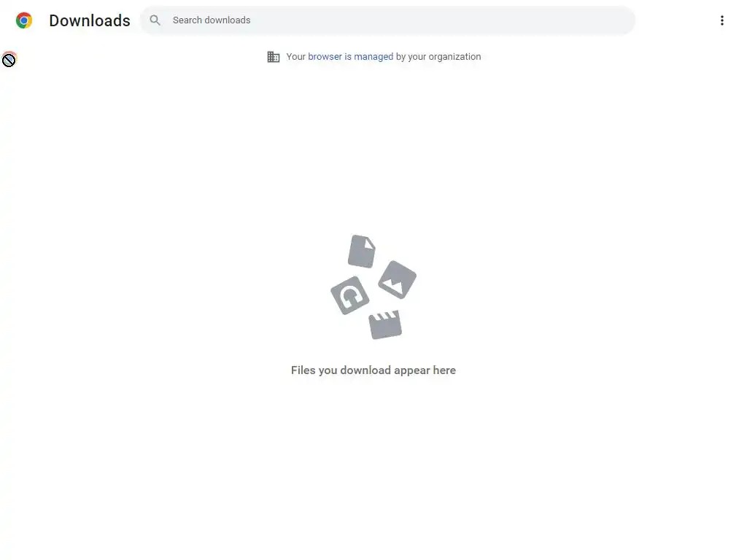
Task: Click the prohibited circle icon at left edge
Action: pyautogui.click(x=9, y=60)
